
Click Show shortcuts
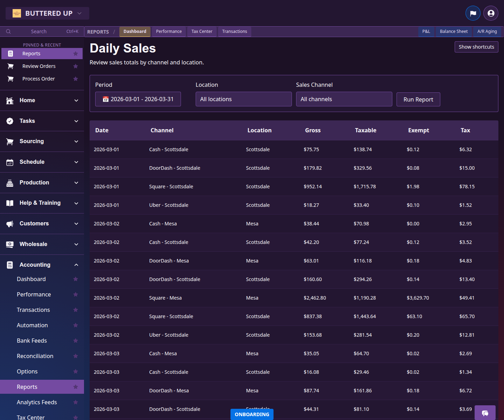[476, 47]
